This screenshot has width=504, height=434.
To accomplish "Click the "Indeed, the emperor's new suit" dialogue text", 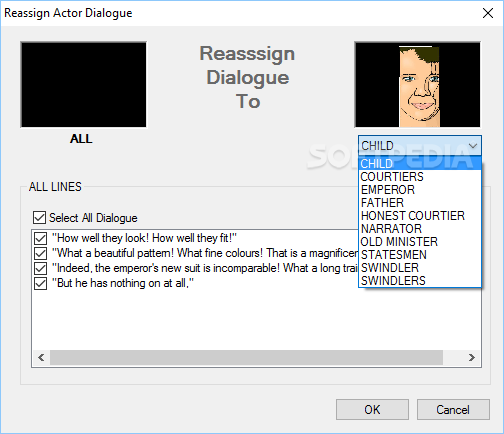I will pyautogui.click(x=205, y=268).
